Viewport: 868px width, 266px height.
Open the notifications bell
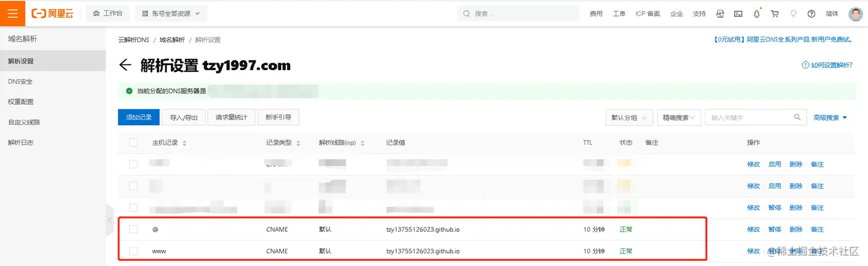(757, 13)
